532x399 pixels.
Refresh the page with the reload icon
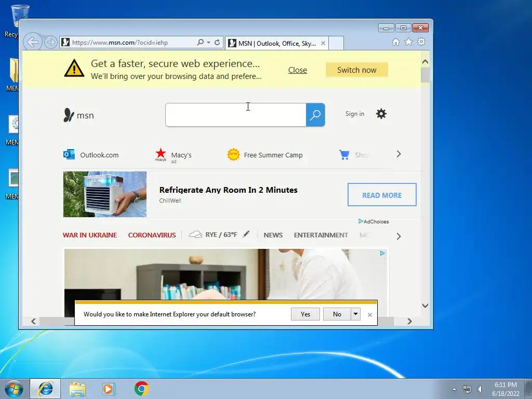coord(217,43)
